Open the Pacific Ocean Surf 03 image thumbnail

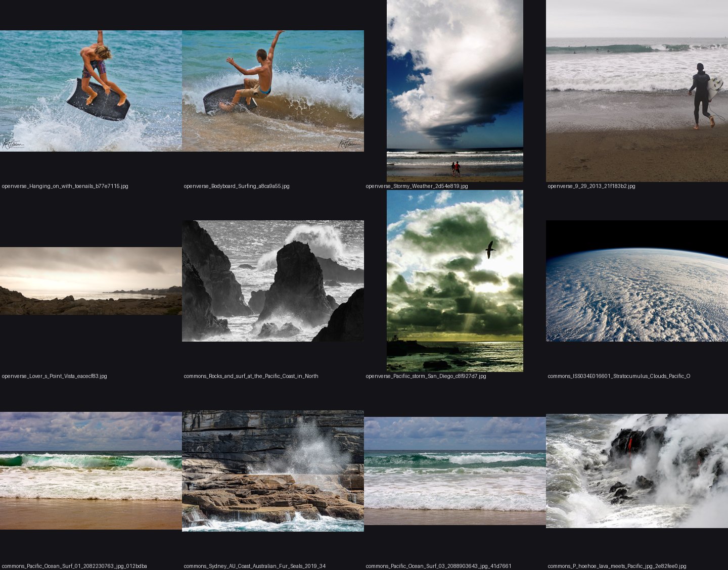click(x=455, y=471)
